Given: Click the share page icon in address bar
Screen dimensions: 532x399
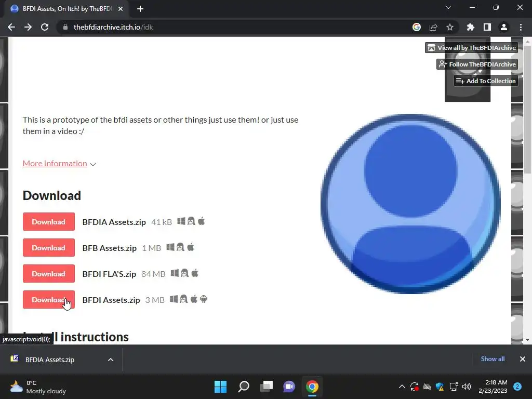Looking at the screenshot, I should [433, 27].
